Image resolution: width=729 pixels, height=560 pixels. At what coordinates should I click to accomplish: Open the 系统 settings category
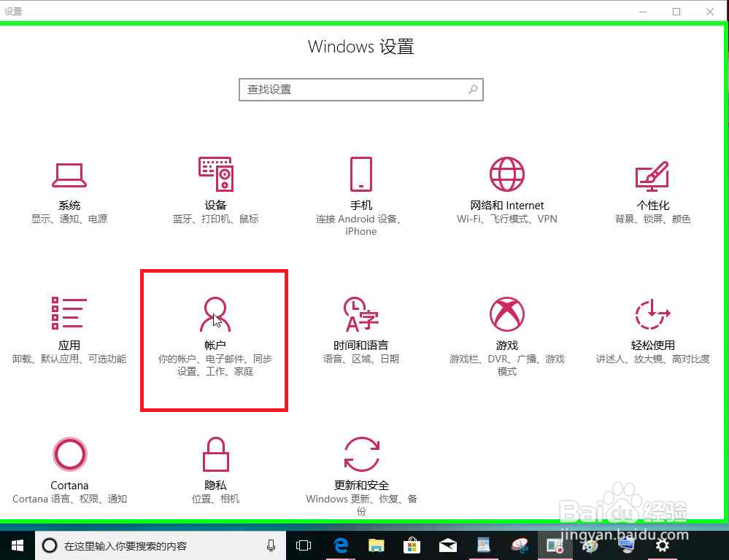(69, 192)
